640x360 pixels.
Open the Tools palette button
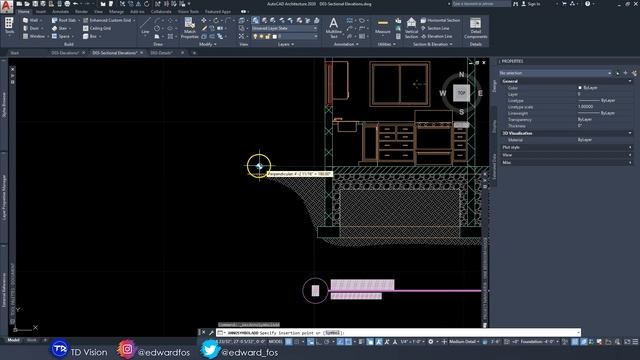click(9, 27)
